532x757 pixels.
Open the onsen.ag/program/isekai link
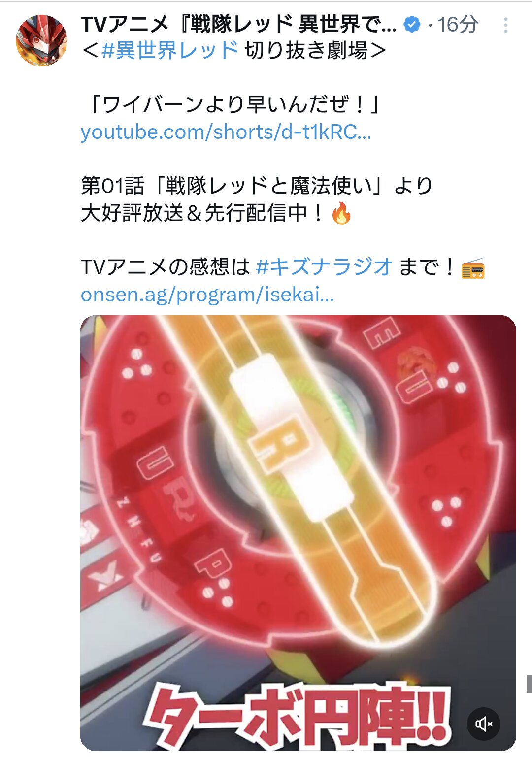[207, 295]
